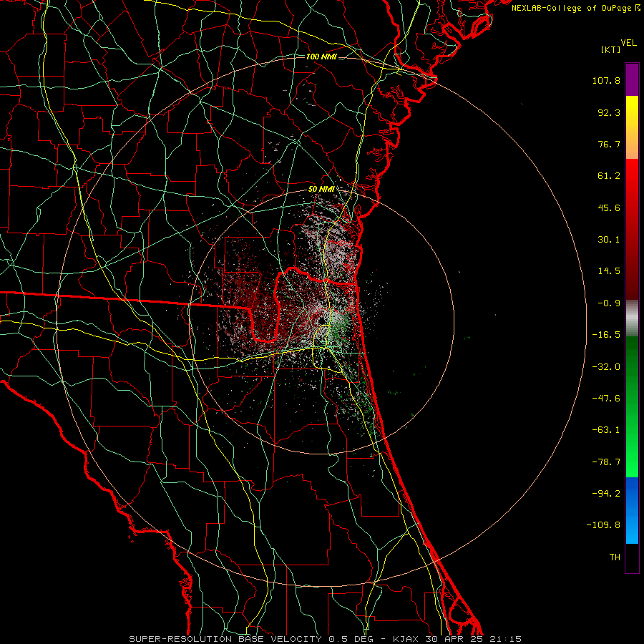Pick the yellow segment of velocity colorbar
The width and height of the screenshot is (644, 644).
pos(632,127)
